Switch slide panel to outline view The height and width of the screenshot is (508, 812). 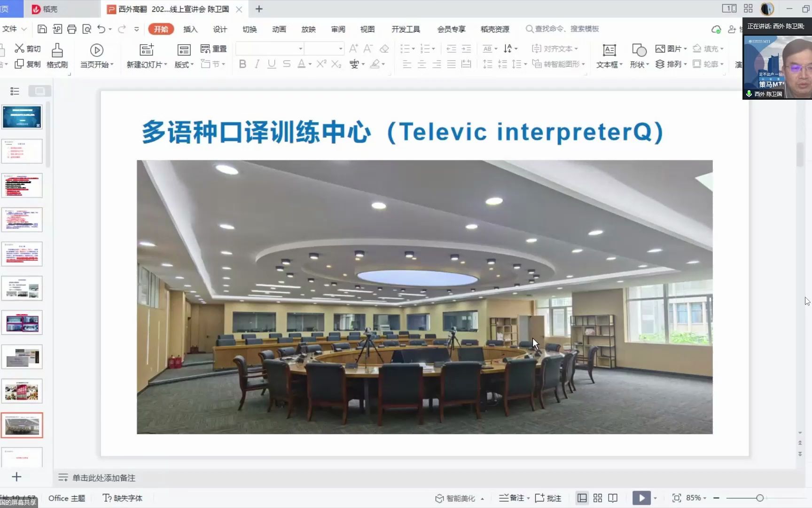point(15,91)
